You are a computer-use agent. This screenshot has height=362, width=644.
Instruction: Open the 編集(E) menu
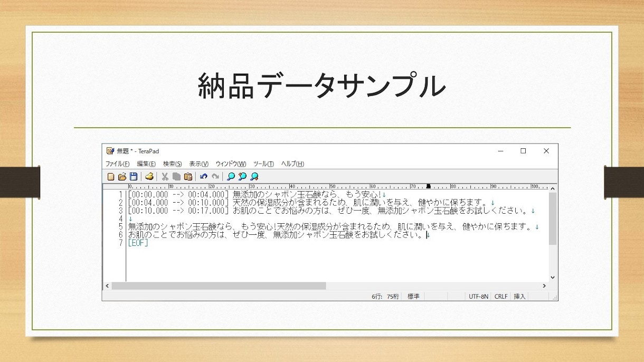pyautogui.click(x=146, y=164)
